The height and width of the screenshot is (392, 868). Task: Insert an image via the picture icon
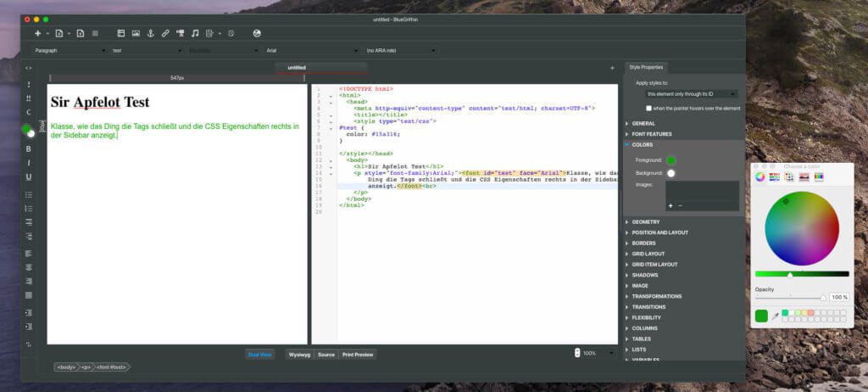pyautogui.click(x=136, y=33)
